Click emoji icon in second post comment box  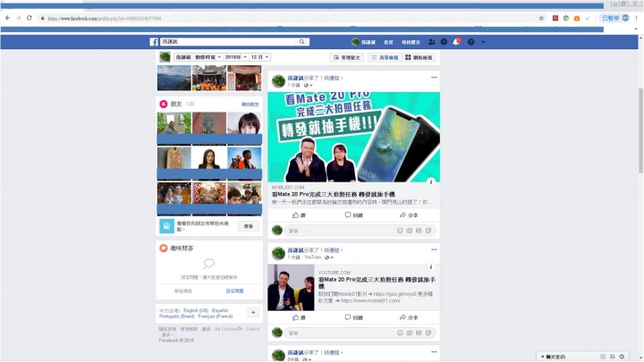(400, 333)
